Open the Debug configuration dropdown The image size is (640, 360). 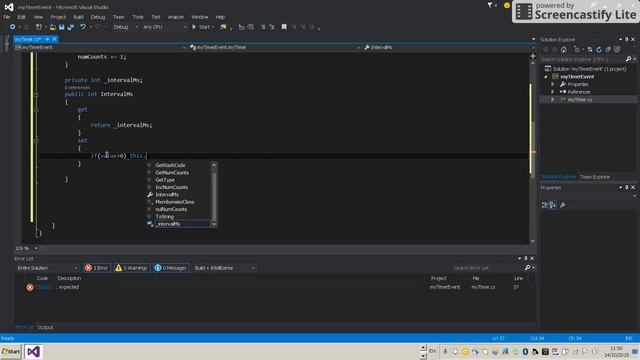pos(125,27)
